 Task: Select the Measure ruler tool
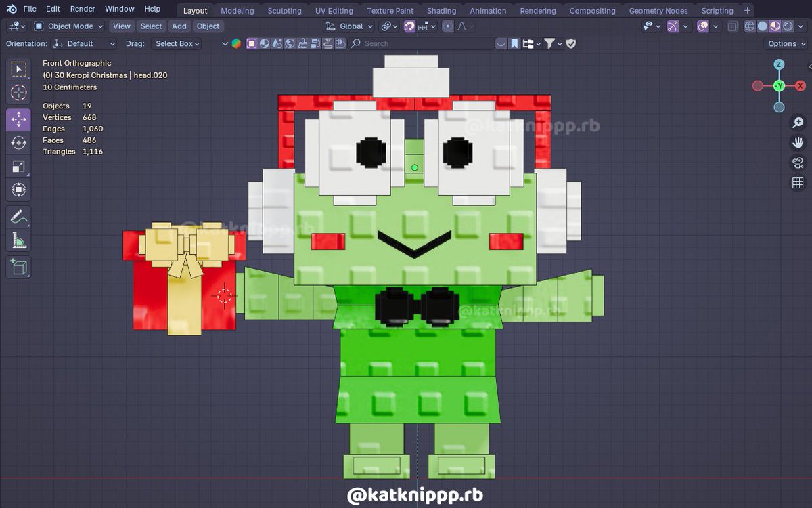(x=18, y=240)
